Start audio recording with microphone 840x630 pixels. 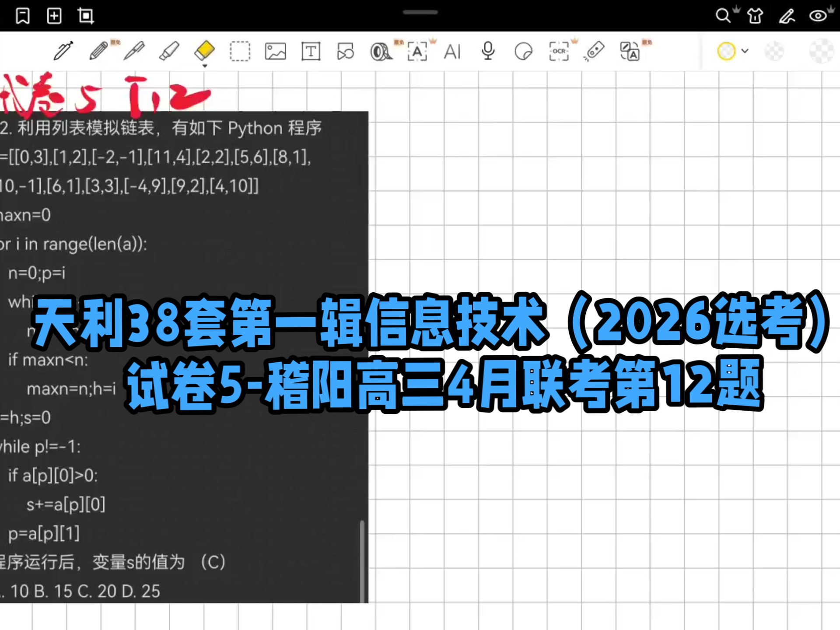tap(488, 51)
